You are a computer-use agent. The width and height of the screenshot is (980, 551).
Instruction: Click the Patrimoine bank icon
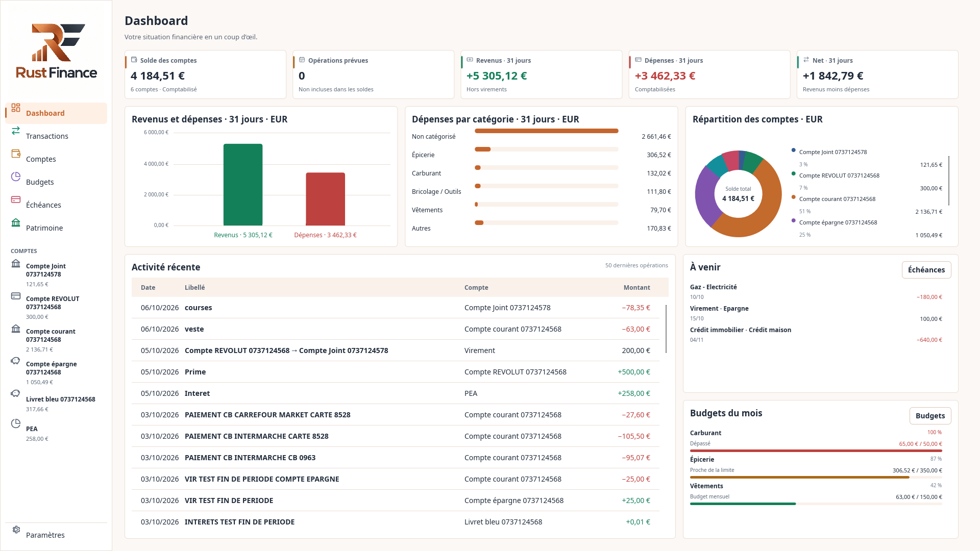tap(16, 222)
